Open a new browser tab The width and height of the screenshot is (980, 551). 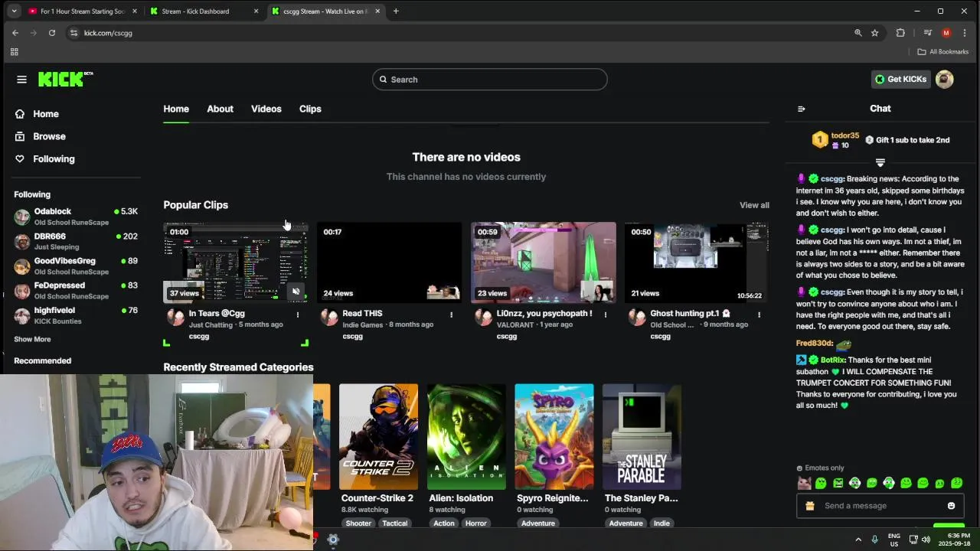[x=396, y=11]
